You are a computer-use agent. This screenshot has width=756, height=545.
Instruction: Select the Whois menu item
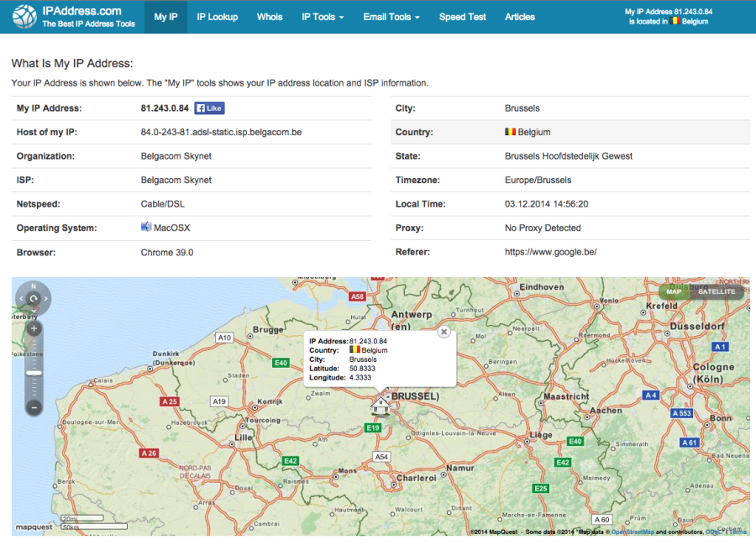(269, 16)
